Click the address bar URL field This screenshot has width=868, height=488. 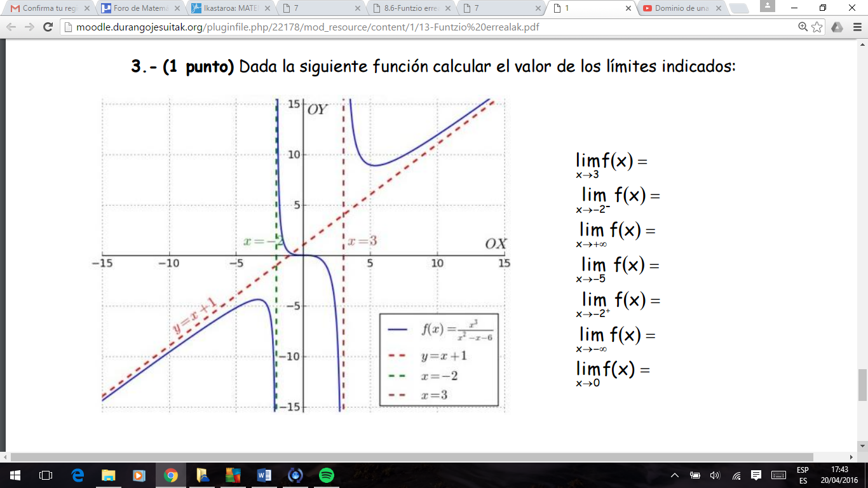point(381,27)
